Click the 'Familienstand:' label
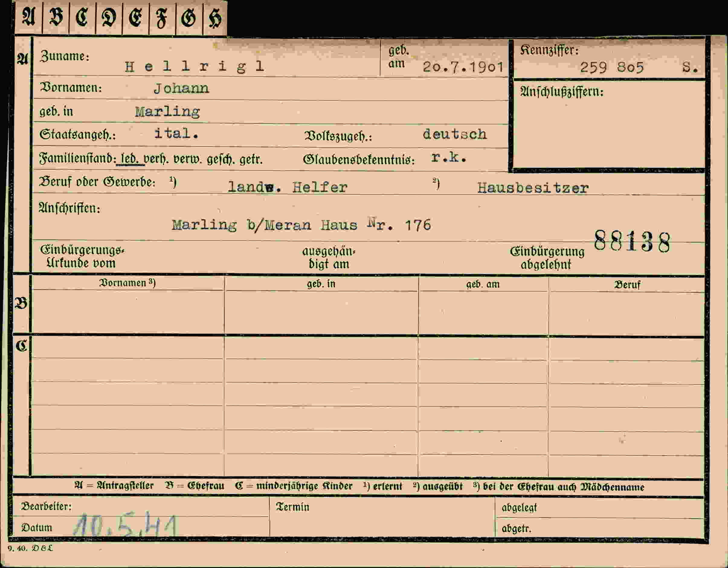 tap(78, 159)
